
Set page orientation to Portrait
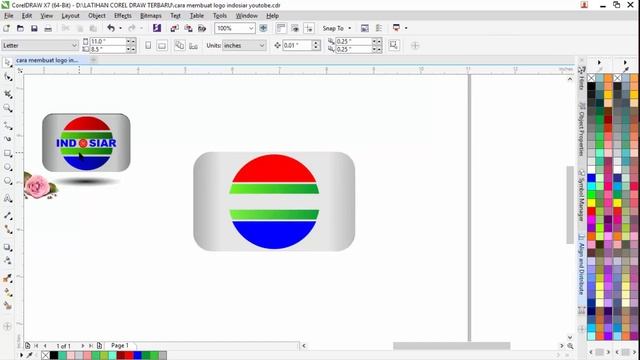click(148, 45)
